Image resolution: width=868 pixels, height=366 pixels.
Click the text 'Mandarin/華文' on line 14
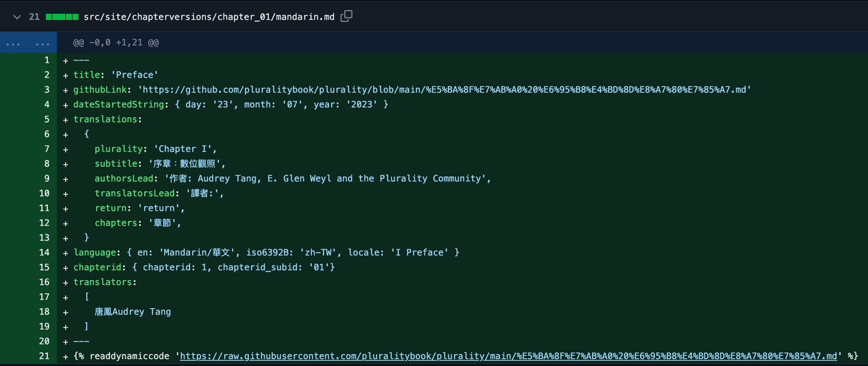coord(197,252)
